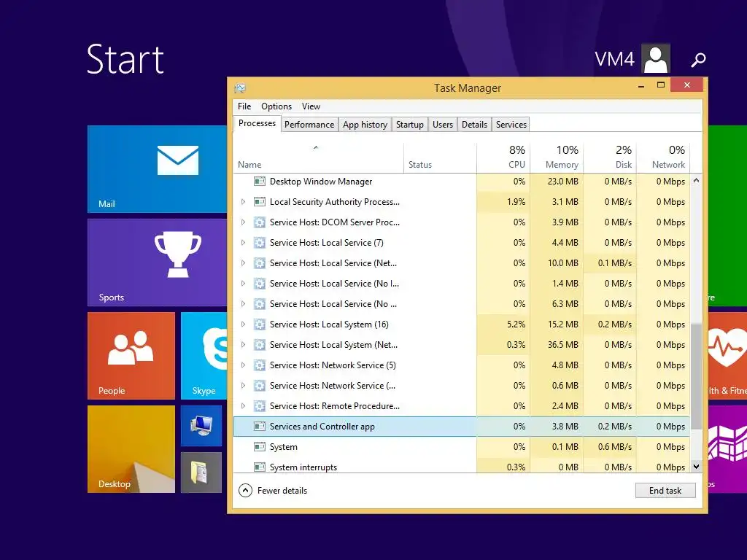Click the Services and Controller app icon

point(259,426)
